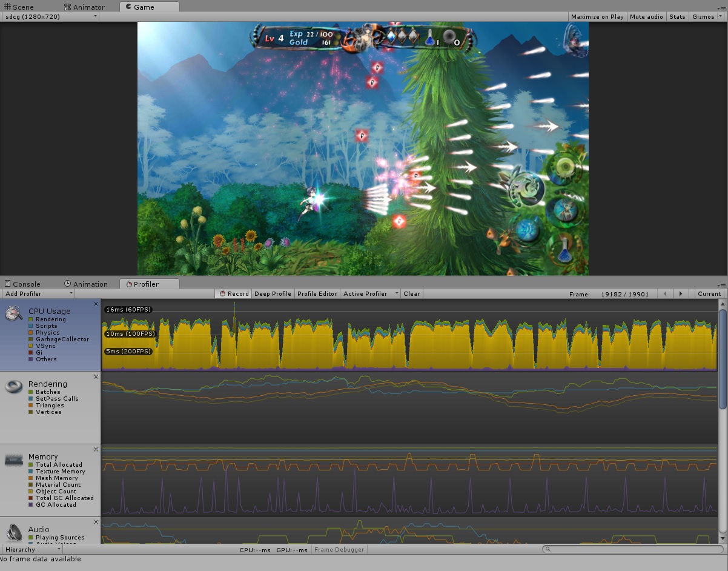
Task: Click the fairy player character sprite
Action: pos(311,203)
